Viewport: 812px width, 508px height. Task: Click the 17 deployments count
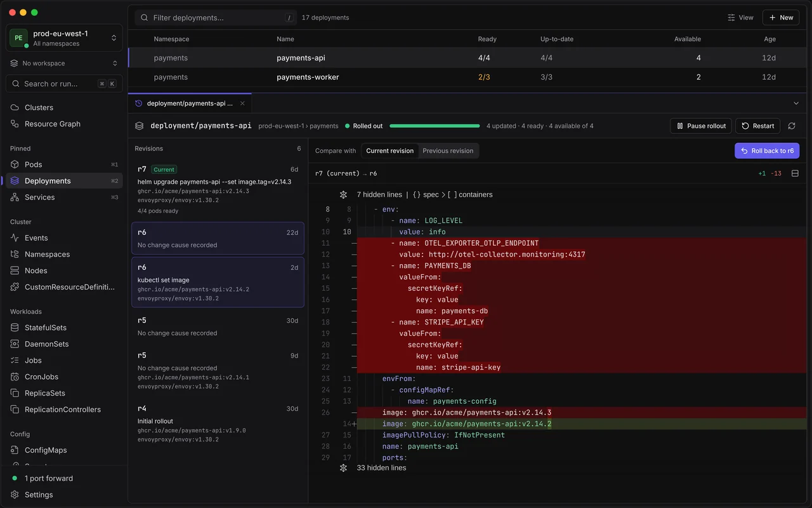[x=325, y=18]
